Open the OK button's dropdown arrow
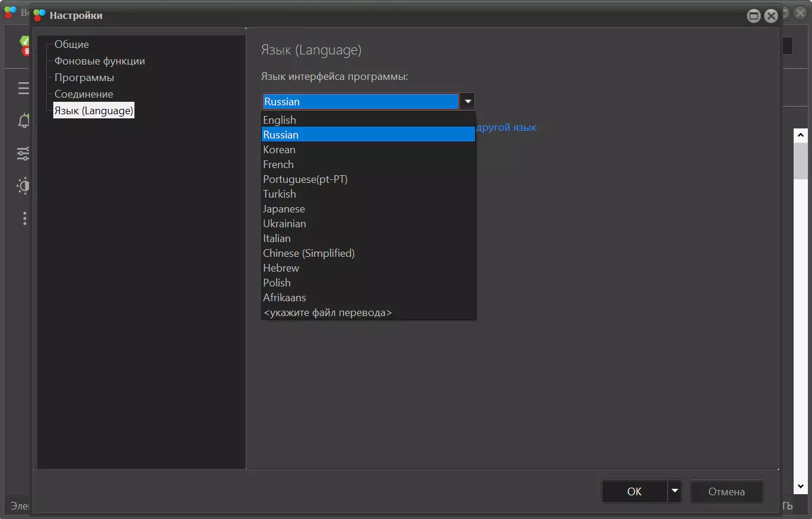This screenshot has width=812, height=519. tap(675, 491)
